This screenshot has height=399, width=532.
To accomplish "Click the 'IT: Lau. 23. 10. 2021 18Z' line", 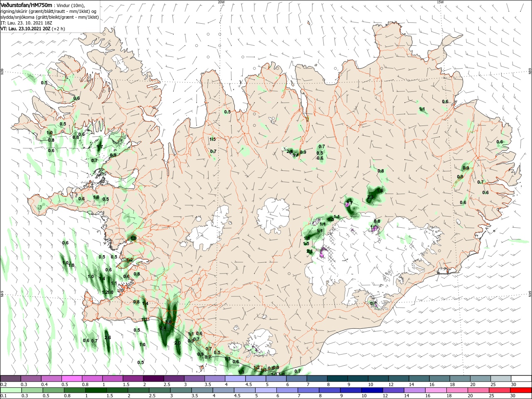I will tap(27, 23).
